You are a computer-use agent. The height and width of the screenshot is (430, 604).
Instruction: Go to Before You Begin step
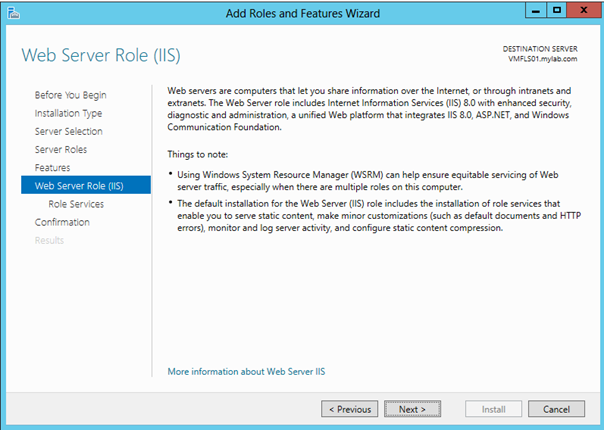[x=70, y=95]
